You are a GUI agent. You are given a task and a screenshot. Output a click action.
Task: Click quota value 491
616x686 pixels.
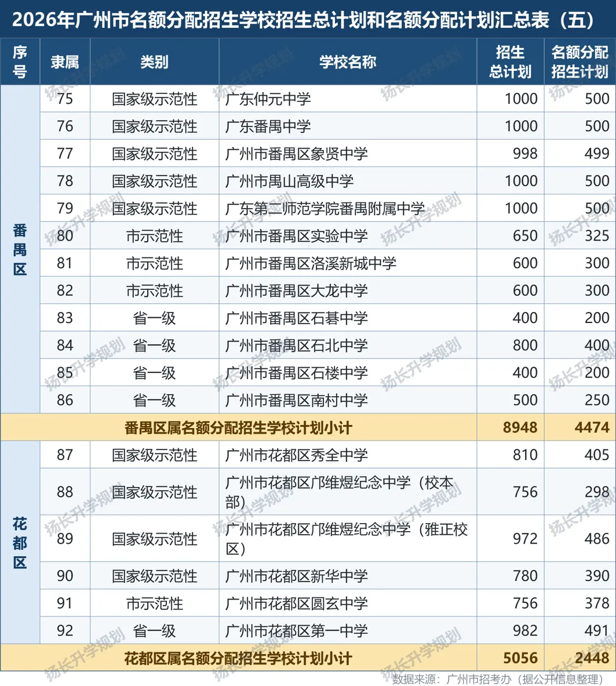(597, 630)
